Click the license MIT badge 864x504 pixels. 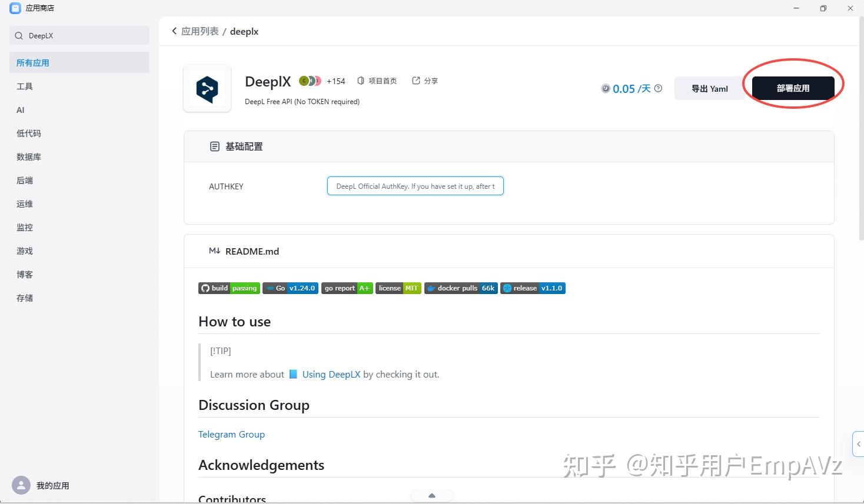point(398,288)
